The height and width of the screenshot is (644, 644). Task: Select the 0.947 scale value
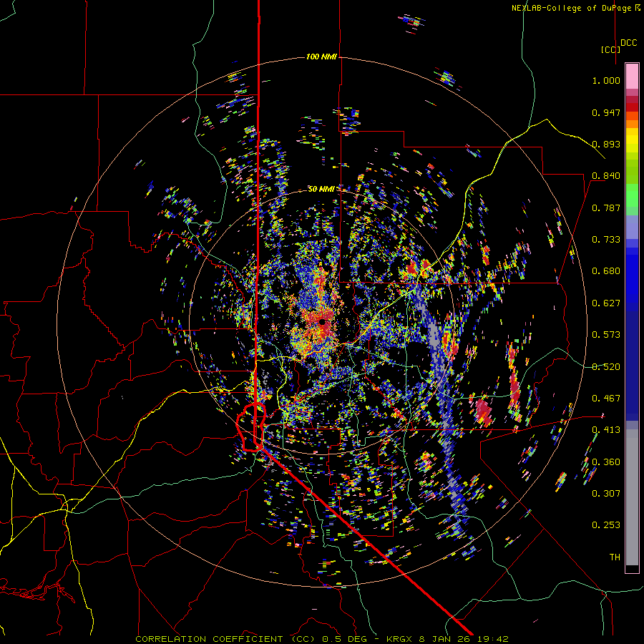(606, 112)
